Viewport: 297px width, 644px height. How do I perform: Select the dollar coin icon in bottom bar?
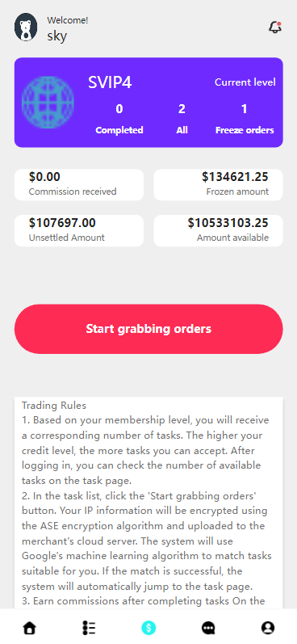(x=148, y=628)
